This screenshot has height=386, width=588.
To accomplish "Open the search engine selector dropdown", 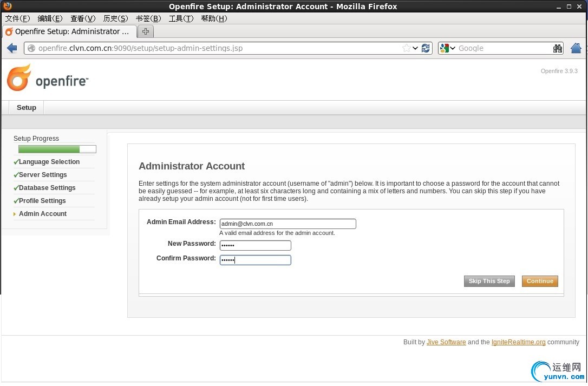I will point(448,48).
